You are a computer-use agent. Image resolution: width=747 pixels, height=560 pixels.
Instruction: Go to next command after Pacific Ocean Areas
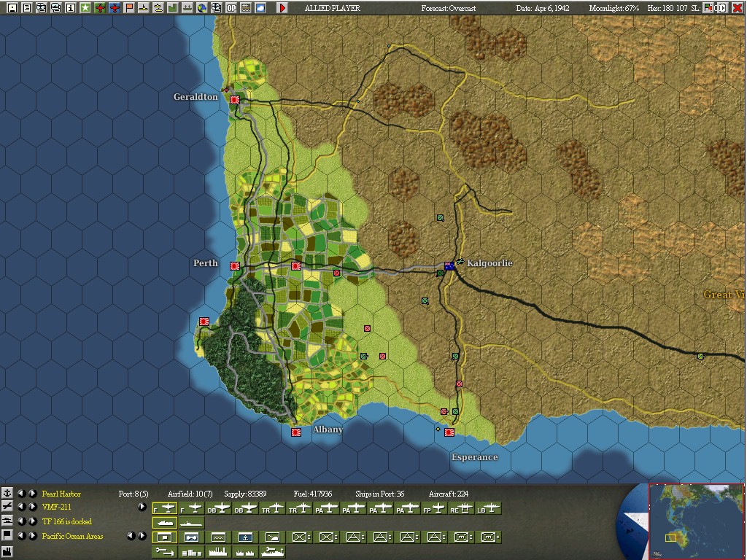[x=32, y=536]
